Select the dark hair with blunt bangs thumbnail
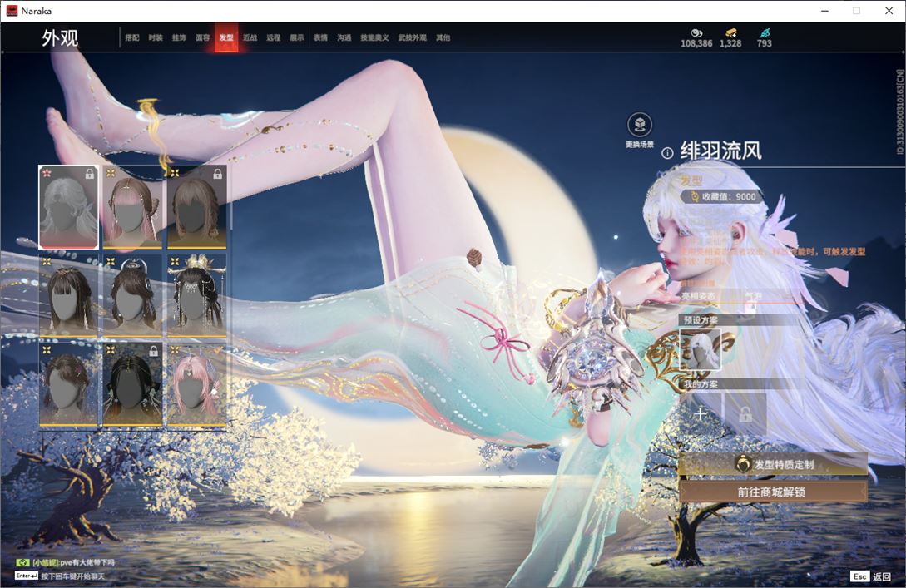This screenshot has height=588, width=906. click(69, 296)
